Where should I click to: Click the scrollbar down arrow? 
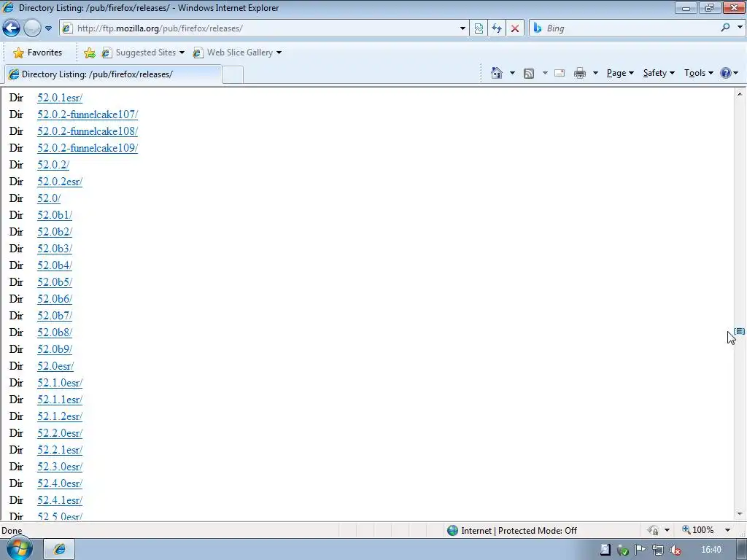pyautogui.click(x=740, y=514)
